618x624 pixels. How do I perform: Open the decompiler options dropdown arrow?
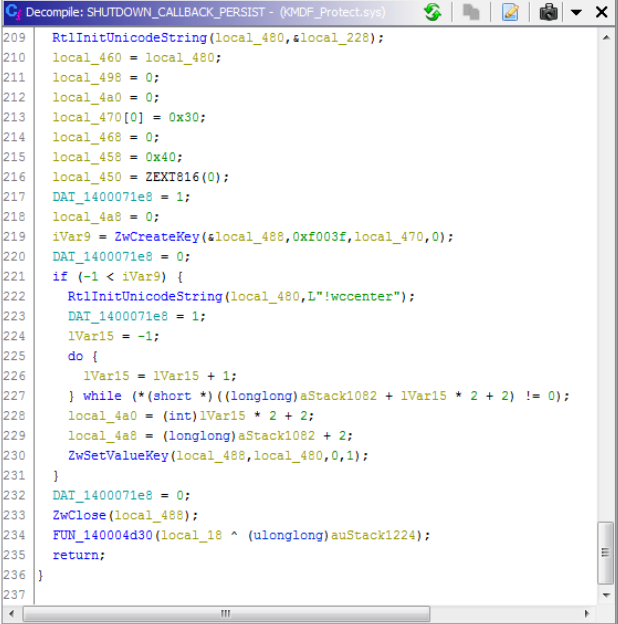(x=576, y=13)
